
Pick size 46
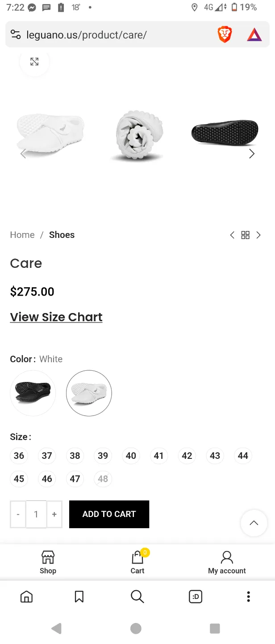(x=47, y=479)
